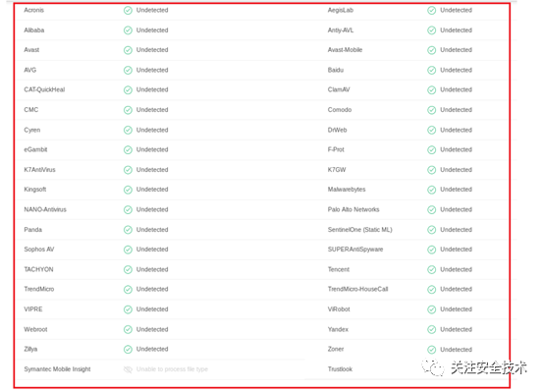Click the SentinelOne (Static ML) engine label
The image size is (544, 392).
coord(359,230)
